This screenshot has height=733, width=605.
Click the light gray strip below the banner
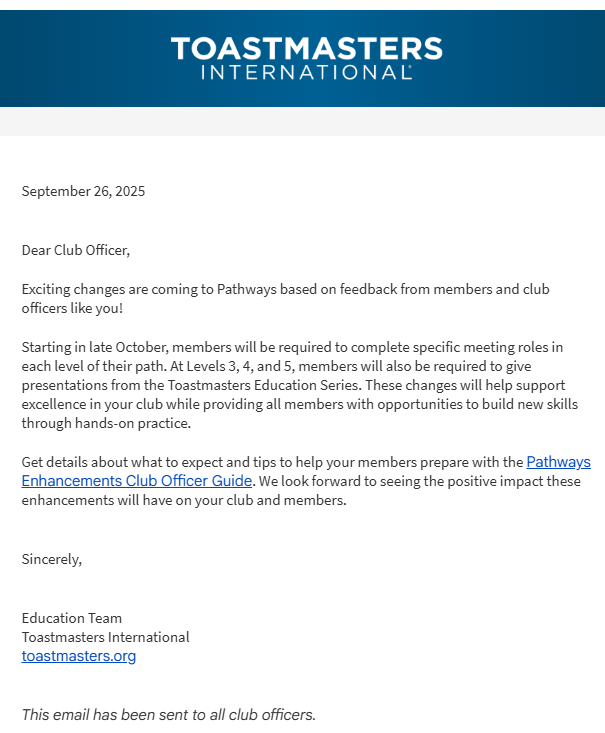302,121
